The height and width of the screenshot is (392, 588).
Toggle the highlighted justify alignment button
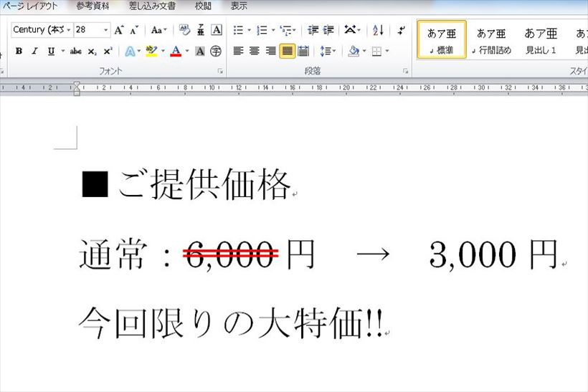click(288, 51)
